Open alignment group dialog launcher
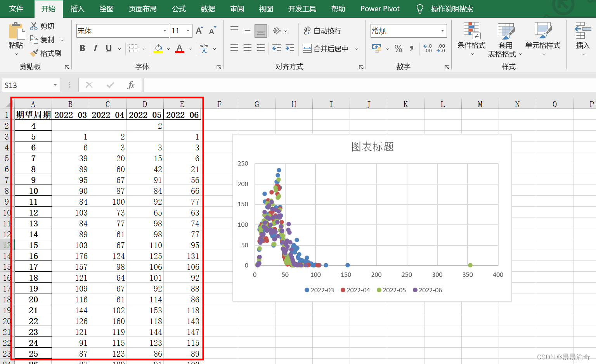Screen dimensions: 596x364 (x=361, y=67)
